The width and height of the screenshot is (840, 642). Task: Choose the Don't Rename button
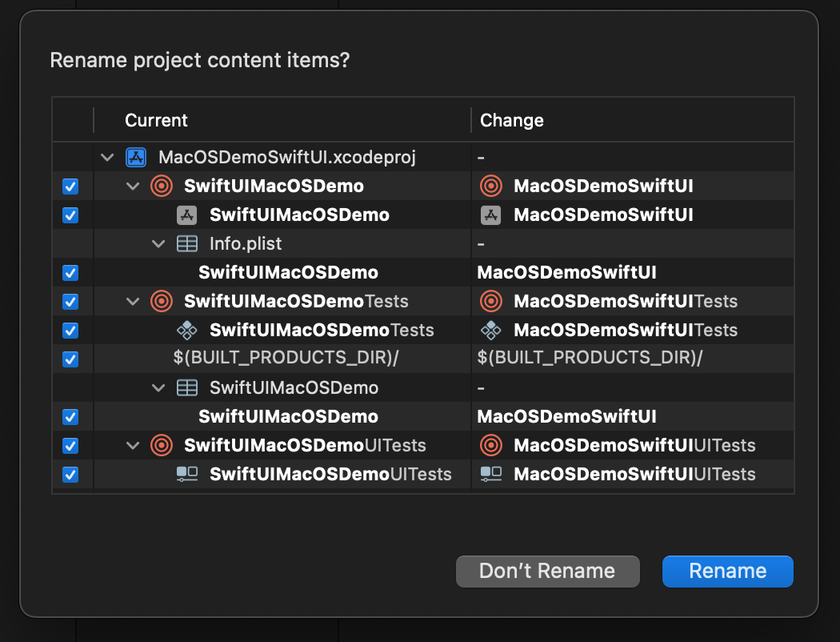click(x=547, y=572)
